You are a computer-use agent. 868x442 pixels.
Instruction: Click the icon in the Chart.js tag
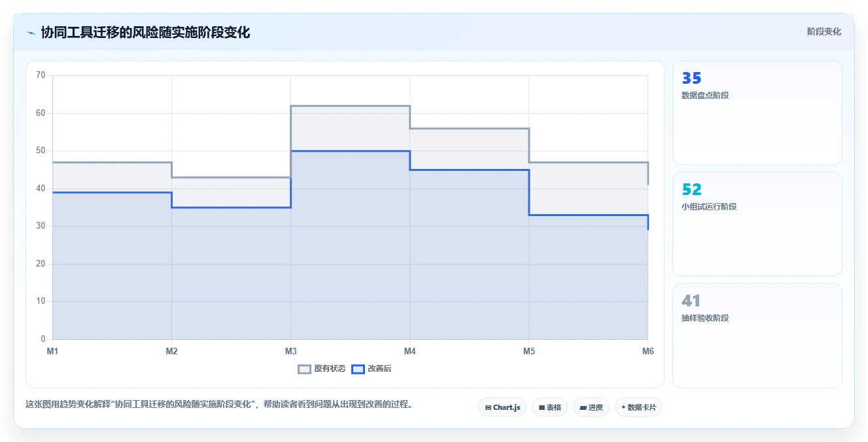(488, 407)
